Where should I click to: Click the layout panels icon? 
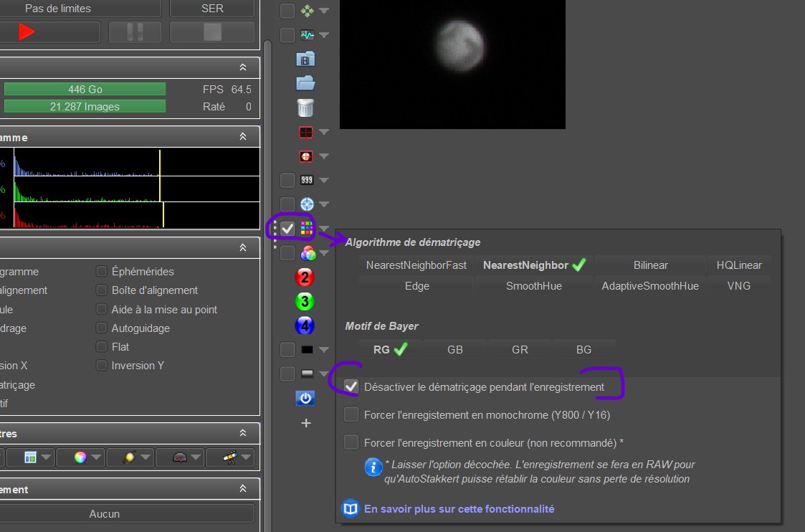[x=30, y=457]
